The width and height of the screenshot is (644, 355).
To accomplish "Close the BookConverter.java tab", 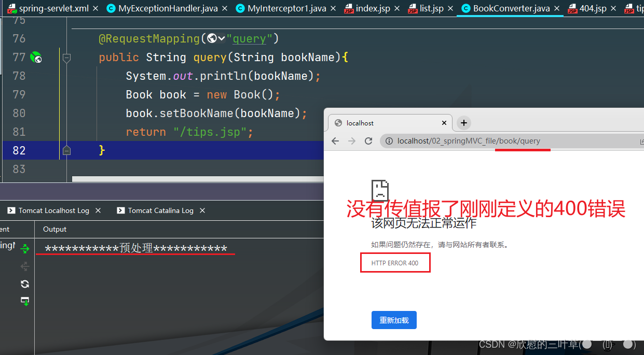I will click(x=557, y=9).
